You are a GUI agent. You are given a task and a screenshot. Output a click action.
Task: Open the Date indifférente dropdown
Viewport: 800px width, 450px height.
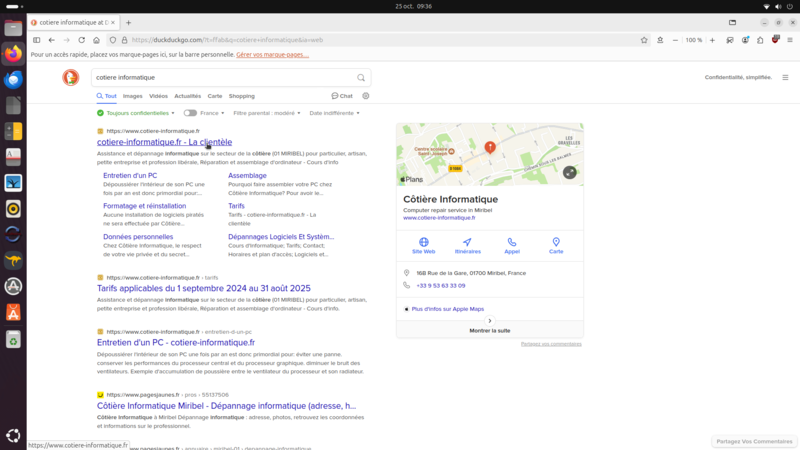[334, 113]
